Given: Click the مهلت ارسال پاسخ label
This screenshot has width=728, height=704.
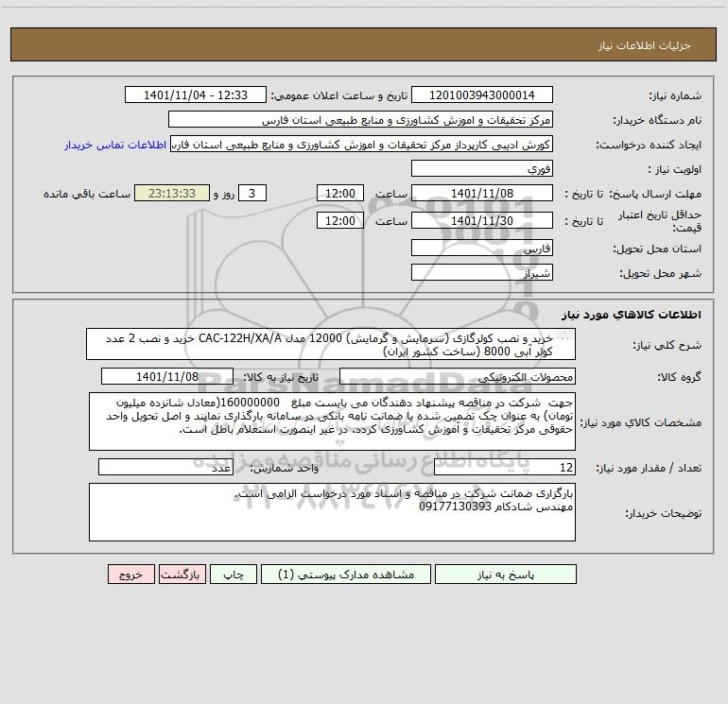Looking at the screenshot, I should point(655,194).
